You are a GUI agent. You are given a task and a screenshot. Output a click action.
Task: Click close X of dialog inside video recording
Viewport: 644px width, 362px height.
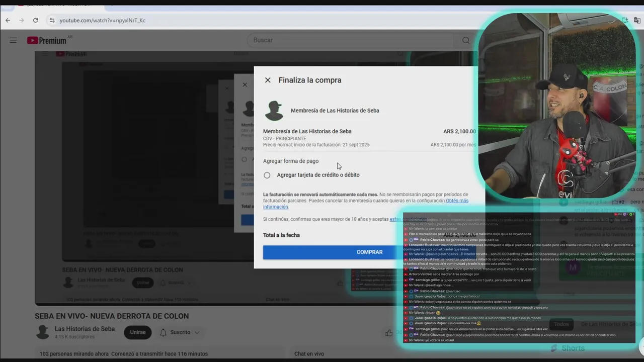tap(245, 84)
